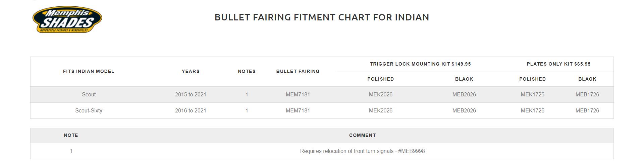Select MEB2026 in the Scout row

(464, 94)
